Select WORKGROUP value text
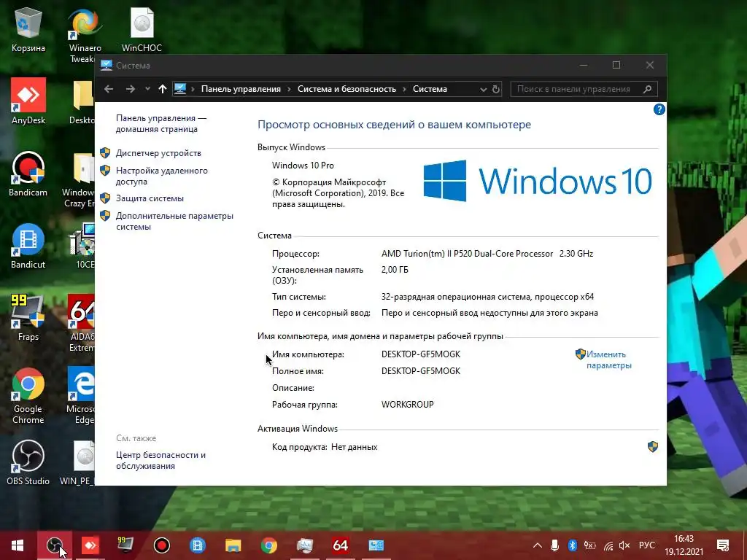 click(407, 404)
